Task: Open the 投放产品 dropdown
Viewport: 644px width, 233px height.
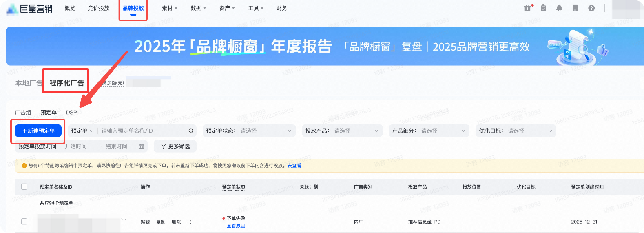Action: click(x=342, y=131)
